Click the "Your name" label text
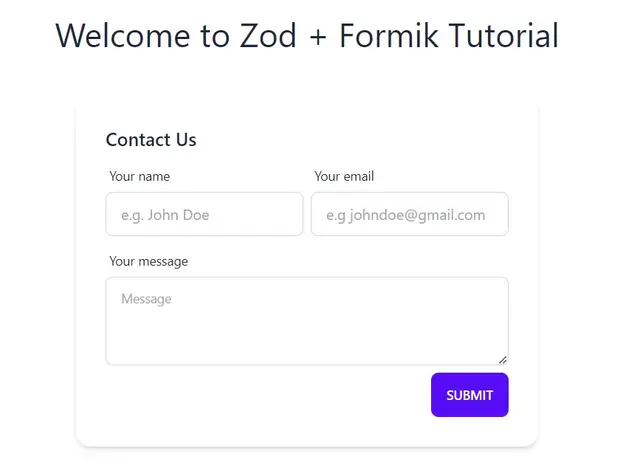 coord(140,177)
